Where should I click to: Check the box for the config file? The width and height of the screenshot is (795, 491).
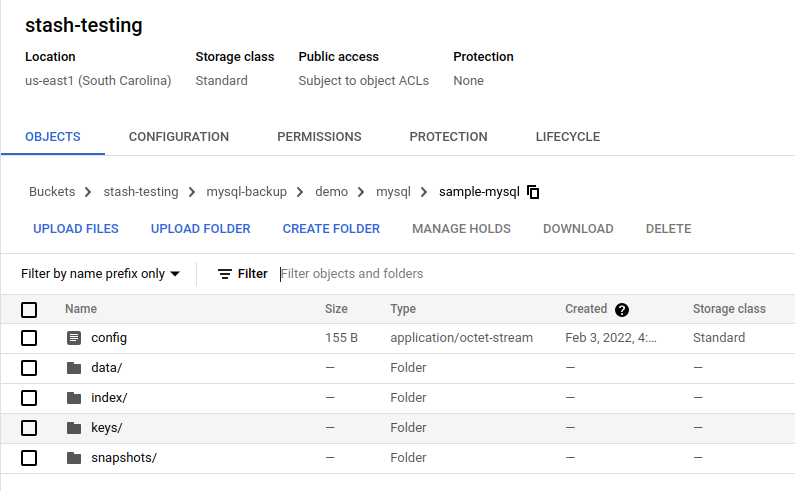click(x=29, y=338)
